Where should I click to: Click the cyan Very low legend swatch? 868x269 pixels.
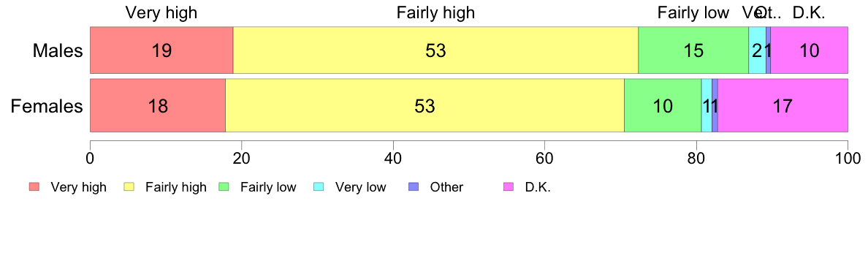coord(319,187)
